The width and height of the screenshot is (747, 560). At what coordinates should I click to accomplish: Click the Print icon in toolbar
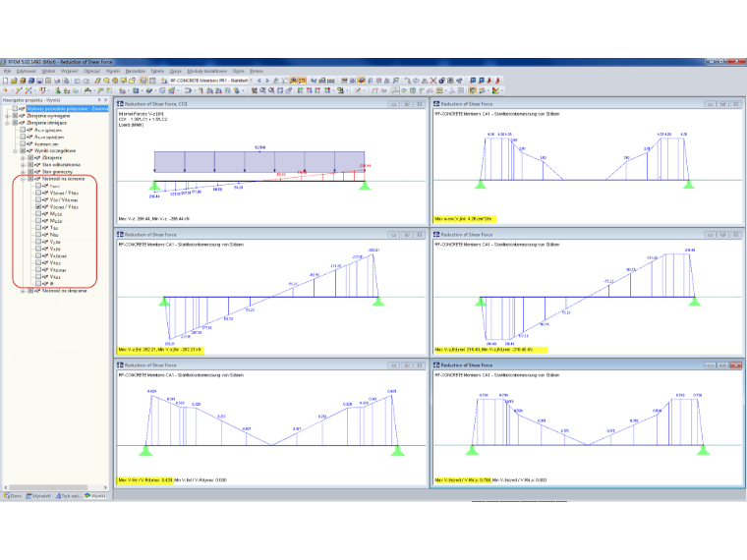pos(57,81)
